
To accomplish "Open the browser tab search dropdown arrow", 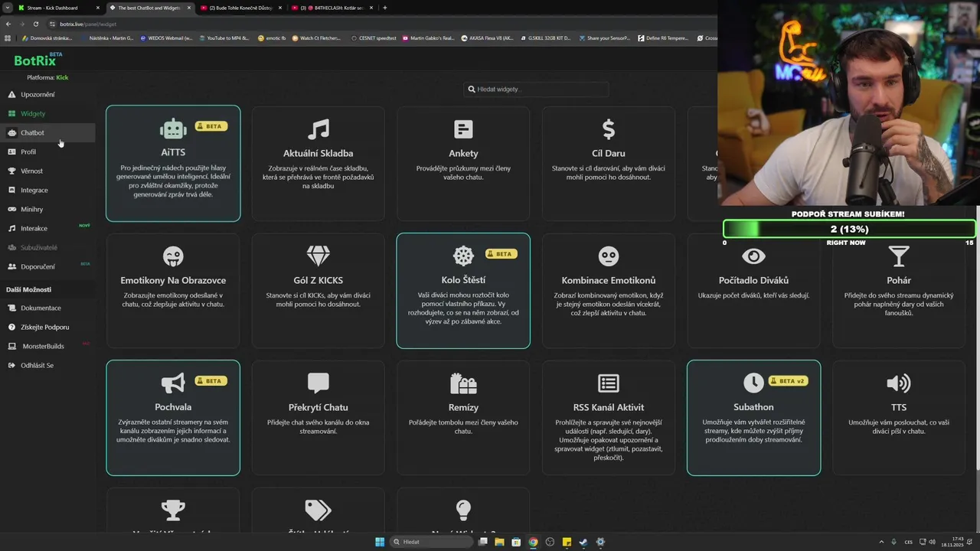I will click(x=8, y=8).
